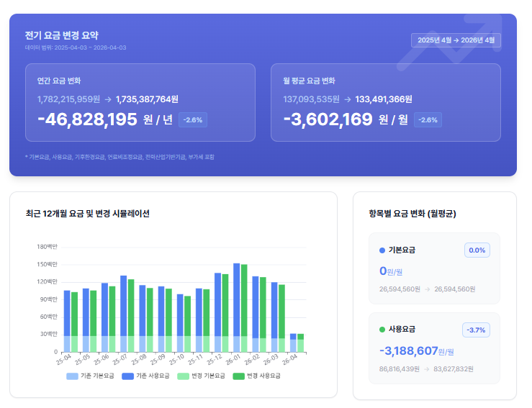Expand the 사용요금 item card

[x=434, y=349]
